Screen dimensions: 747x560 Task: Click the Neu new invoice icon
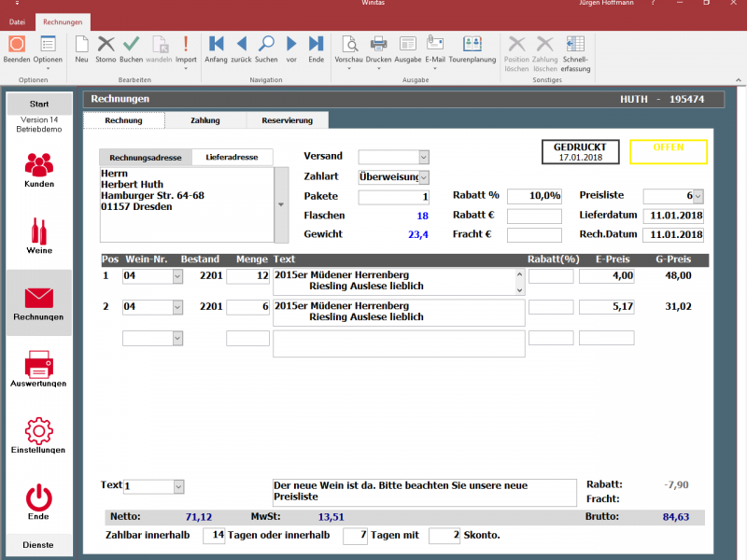pos(81,44)
